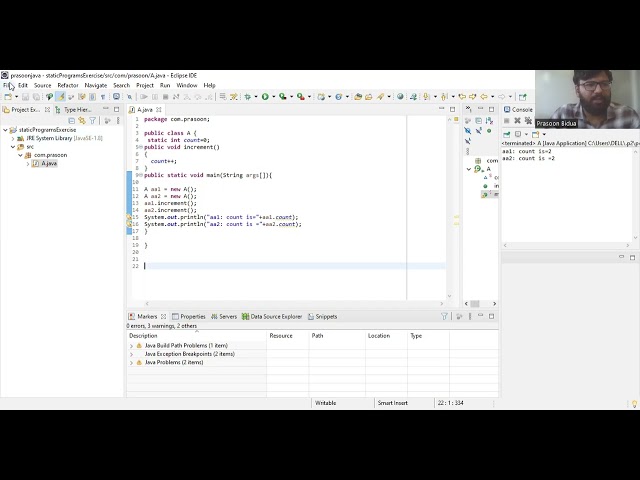Click the Last Edit Location arrow icon
Screen dimensions: 640x480
click(462, 97)
